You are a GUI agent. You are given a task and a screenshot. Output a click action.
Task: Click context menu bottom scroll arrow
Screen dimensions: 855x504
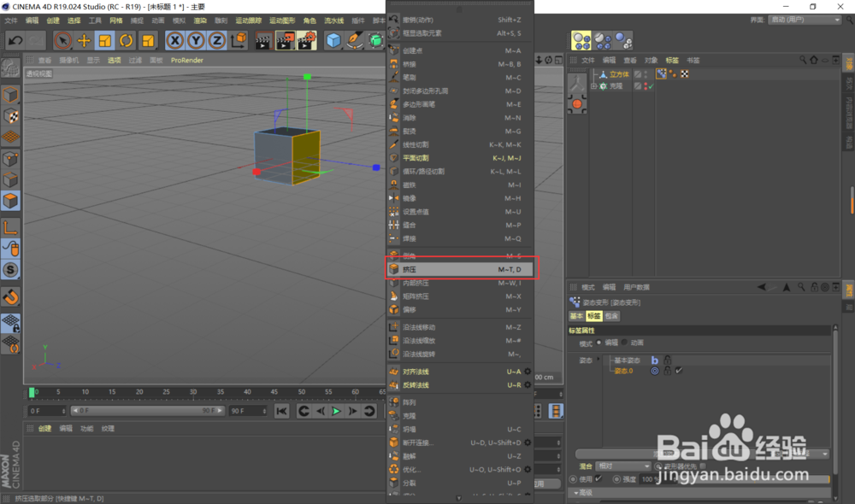(x=458, y=498)
